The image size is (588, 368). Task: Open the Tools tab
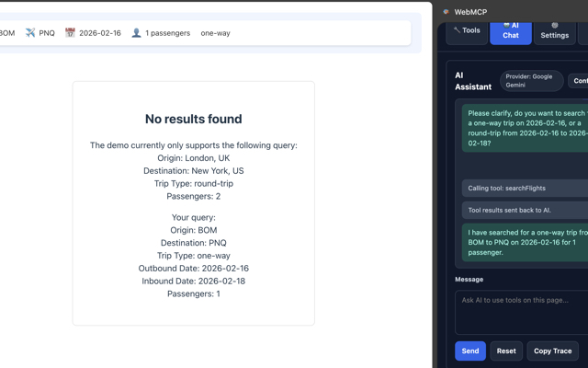pyautogui.click(x=467, y=33)
